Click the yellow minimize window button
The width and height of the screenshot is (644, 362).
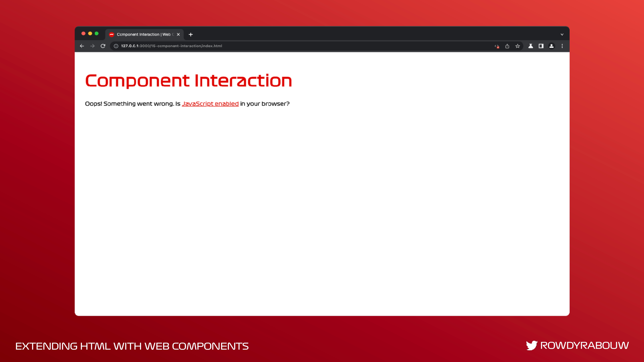click(x=90, y=33)
